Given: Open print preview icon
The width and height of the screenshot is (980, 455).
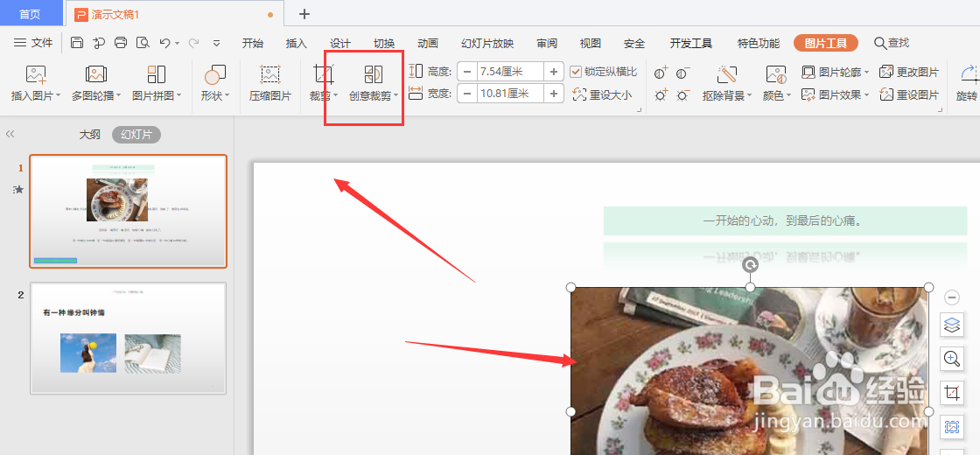Looking at the screenshot, I should coord(143,43).
